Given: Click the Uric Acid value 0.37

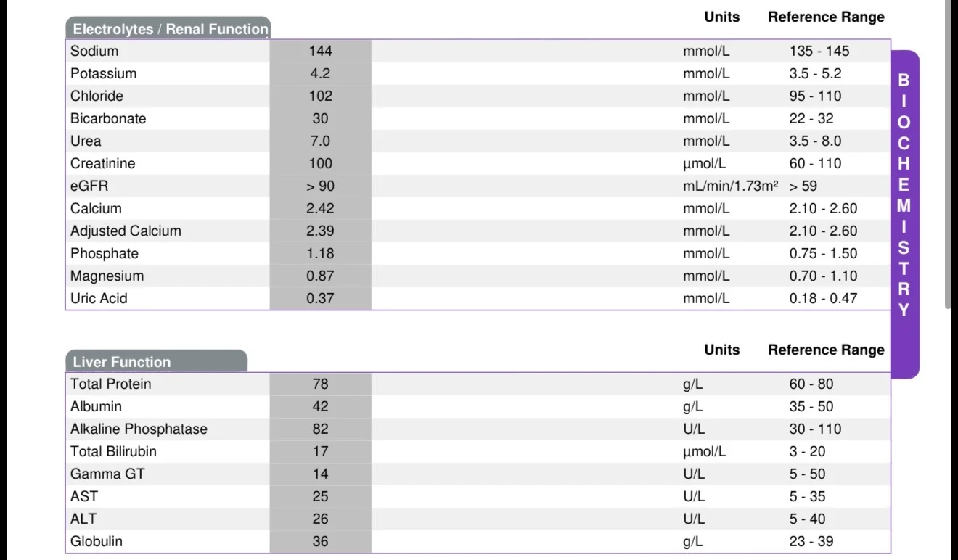Looking at the screenshot, I should tap(321, 298).
